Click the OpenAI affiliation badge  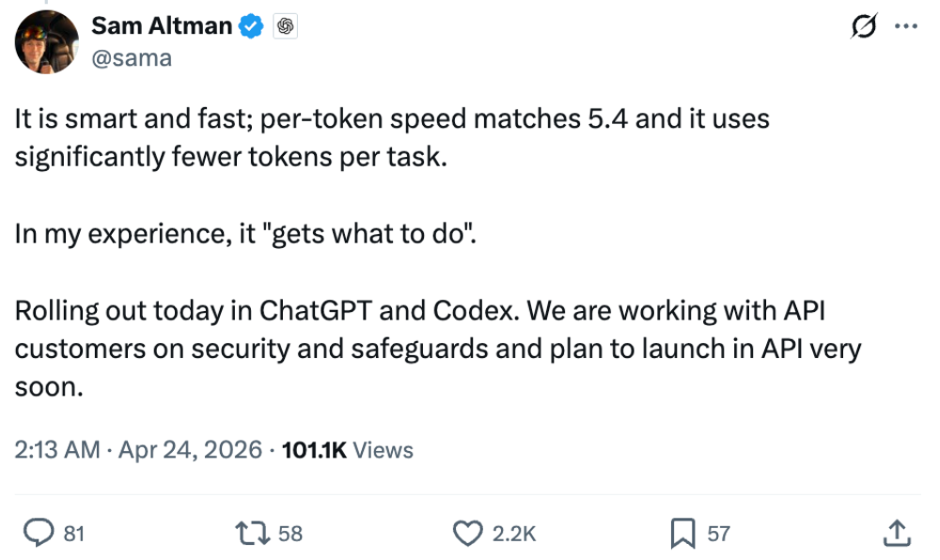[285, 26]
